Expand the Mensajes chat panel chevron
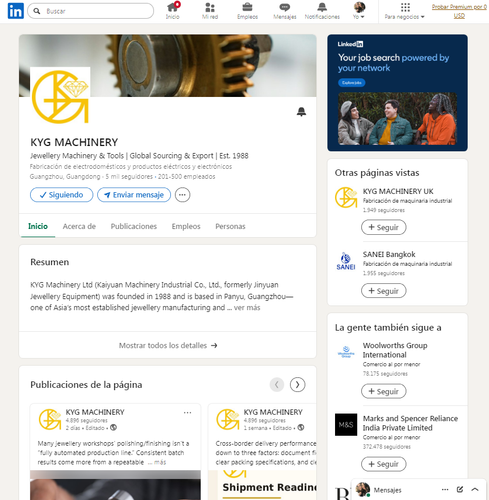The width and height of the screenshot is (489, 500). pyautogui.click(x=475, y=489)
